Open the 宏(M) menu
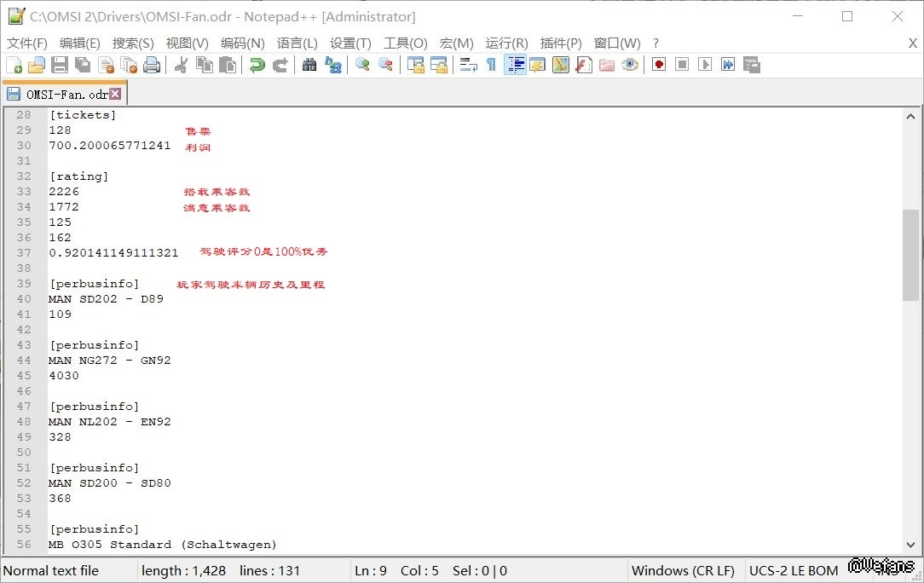The width and height of the screenshot is (924, 583). click(x=457, y=43)
